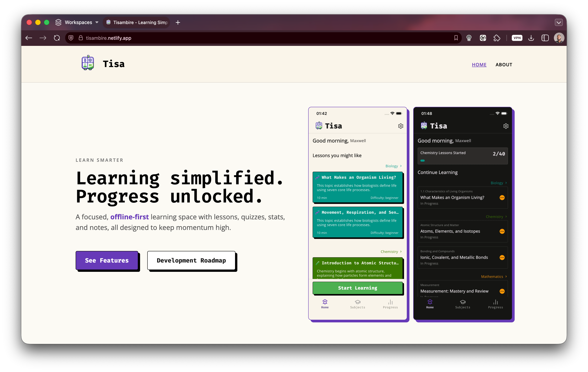The width and height of the screenshot is (588, 372).
Task: Open the downloads icon in toolbar
Action: [531, 38]
